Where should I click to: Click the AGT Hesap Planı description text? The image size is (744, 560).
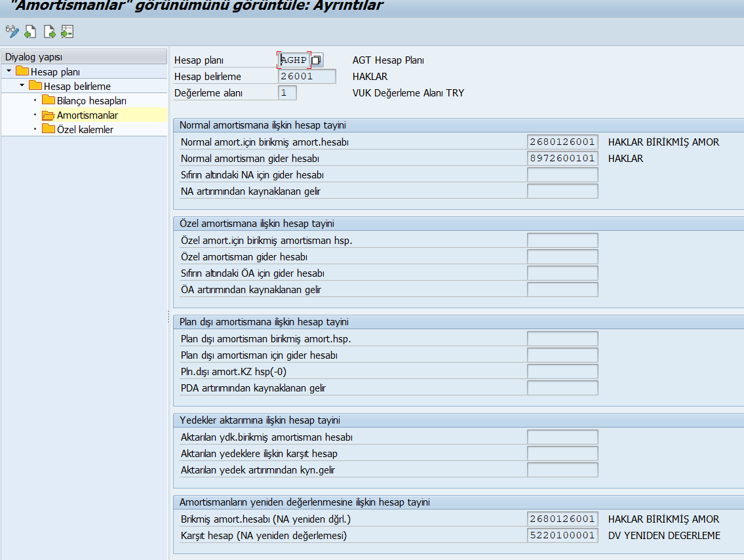[x=388, y=60]
